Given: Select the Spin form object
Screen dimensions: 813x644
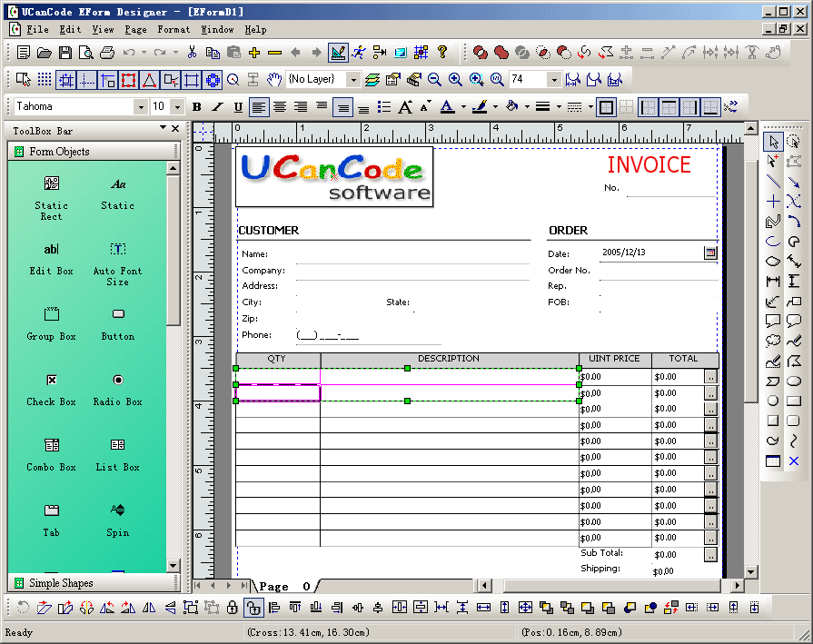Looking at the screenshot, I should click(x=118, y=520).
